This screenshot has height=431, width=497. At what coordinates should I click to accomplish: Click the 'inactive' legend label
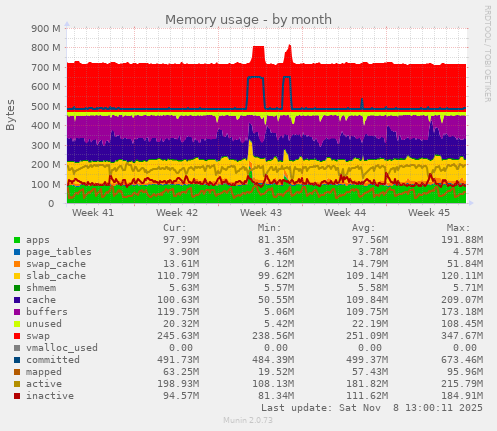50,396
